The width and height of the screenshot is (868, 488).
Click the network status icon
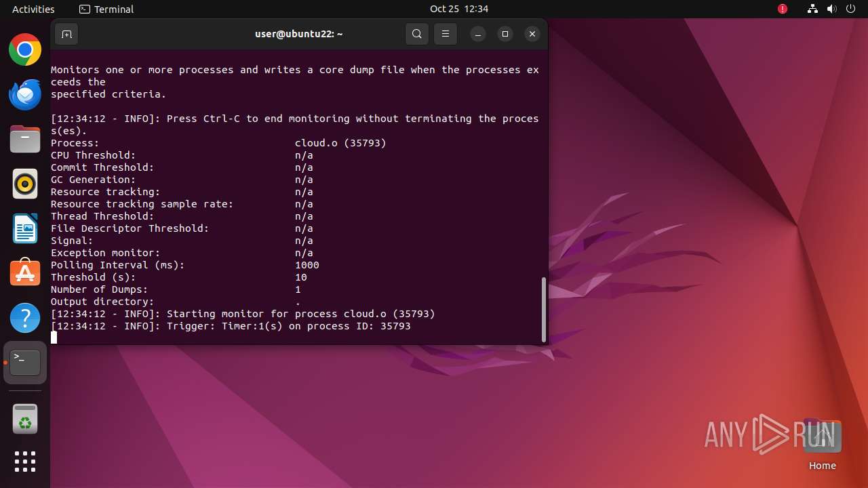pyautogui.click(x=812, y=9)
